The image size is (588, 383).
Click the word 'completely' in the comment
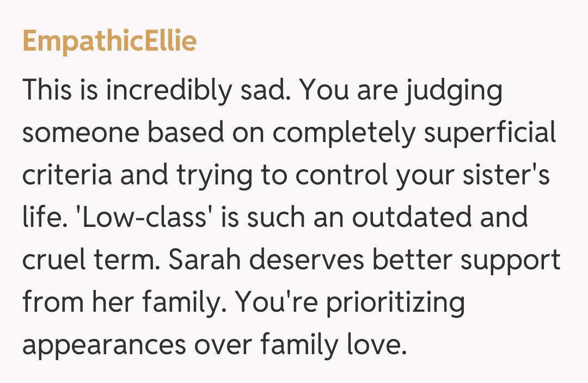[x=345, y=133]
